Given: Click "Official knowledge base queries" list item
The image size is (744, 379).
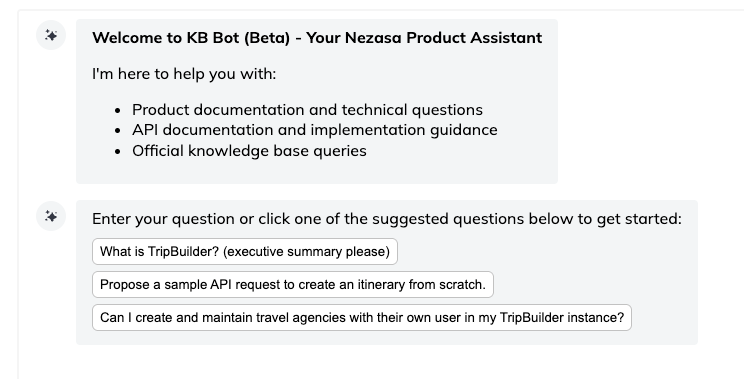Looking at the screenshot, I should (x=249, y=151).
